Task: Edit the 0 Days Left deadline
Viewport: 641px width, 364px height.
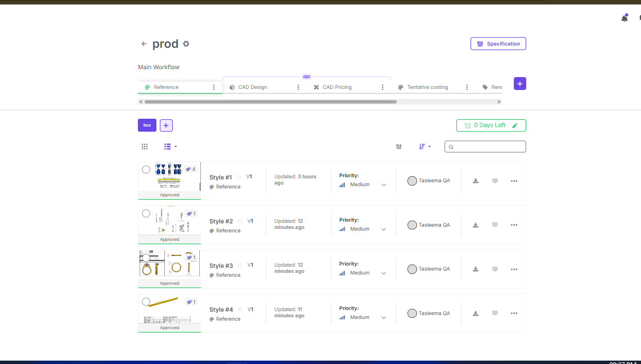Action: click(x=515, y=125)
